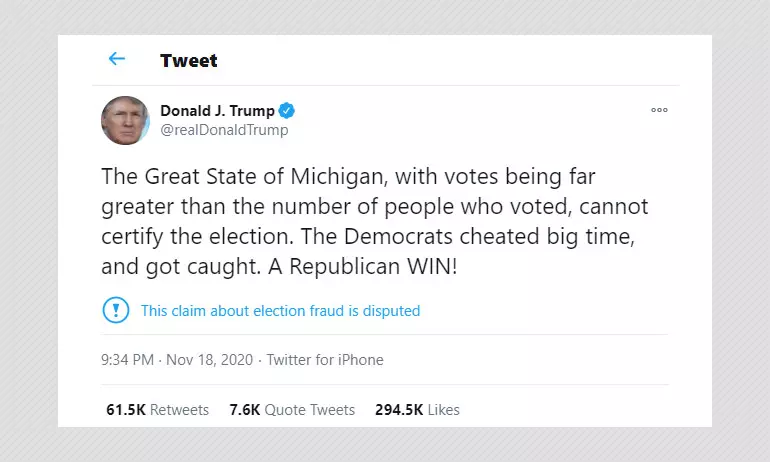Click the 9:34 PM timestamp
This screenshot has height=462, width=770.
pyautogui.click(x=128, y=360)
